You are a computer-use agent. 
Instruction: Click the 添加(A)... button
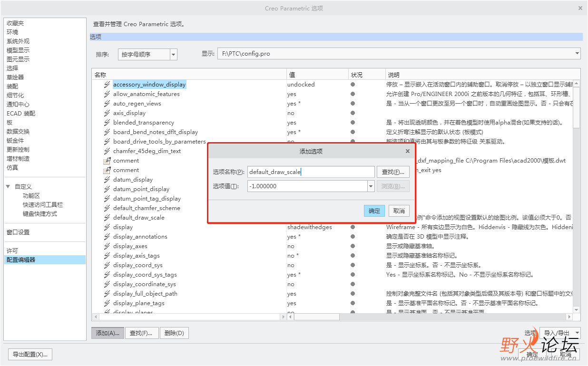pyautogui.click(x=108, y=333)
